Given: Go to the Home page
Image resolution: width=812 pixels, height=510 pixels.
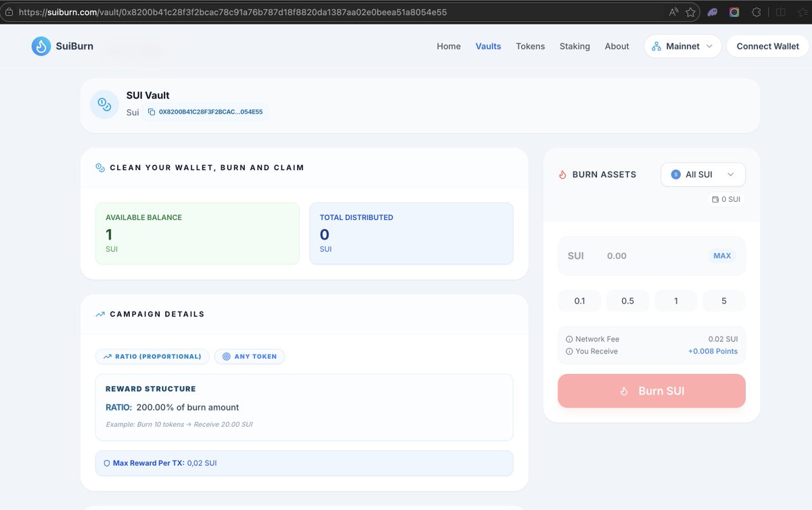Looking at the screenshot, I should pyautogui.click(x=449, y=46).
